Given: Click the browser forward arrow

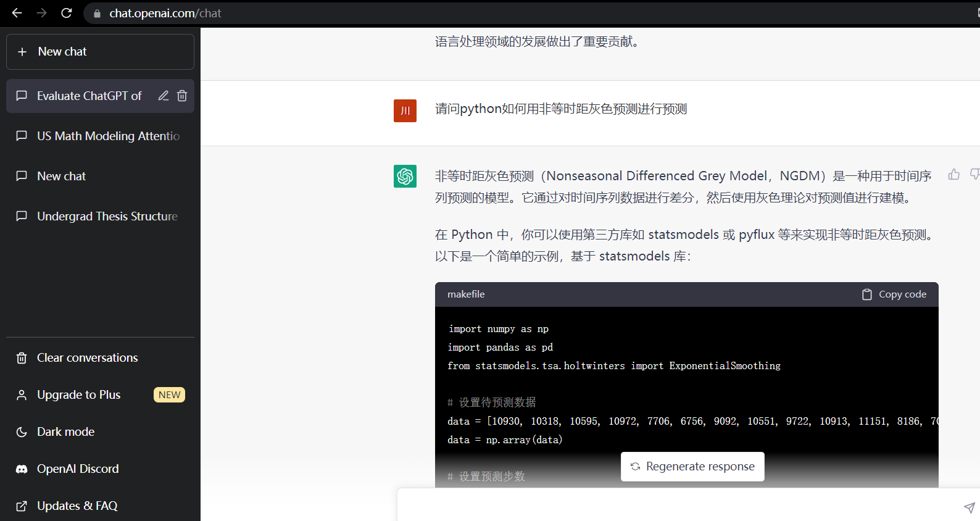Looking at the screenshot, I should [x=41, y=13].
